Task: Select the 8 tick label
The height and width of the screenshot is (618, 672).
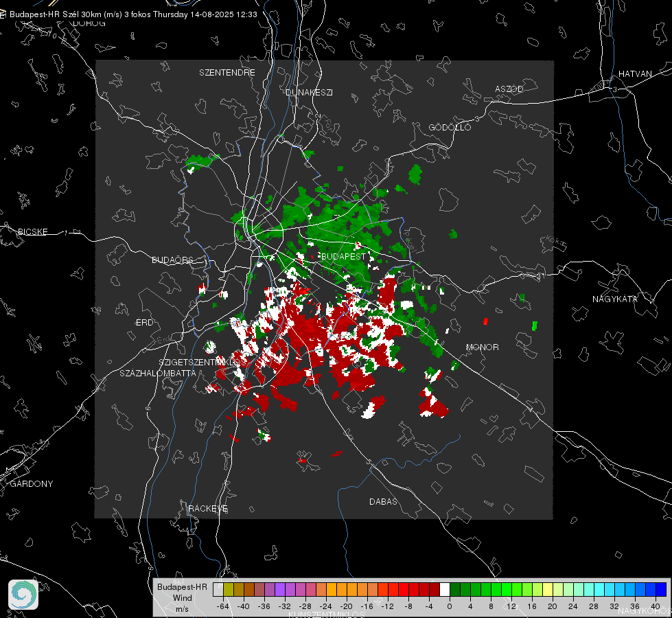Action: pos(491,606)
